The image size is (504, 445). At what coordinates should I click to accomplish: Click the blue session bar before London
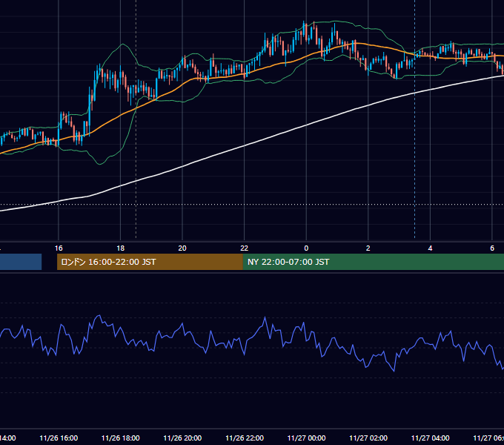[x=21, y=262]
